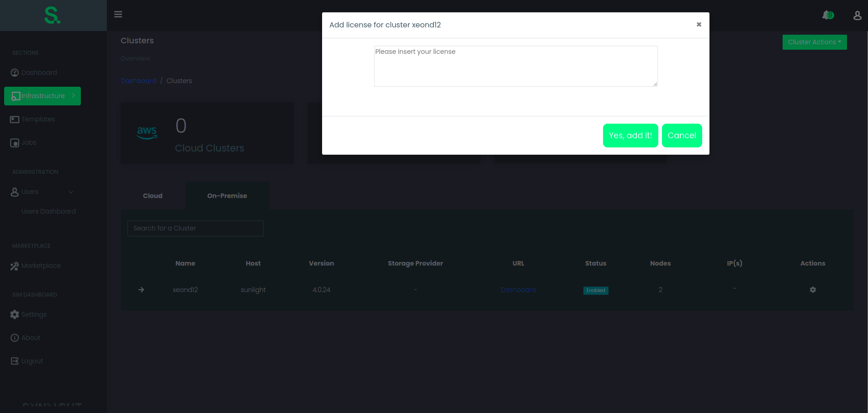The width and height of the screenshot is (868, 413).
Task: Close the Add license dialog
Action: coord(699,25)
